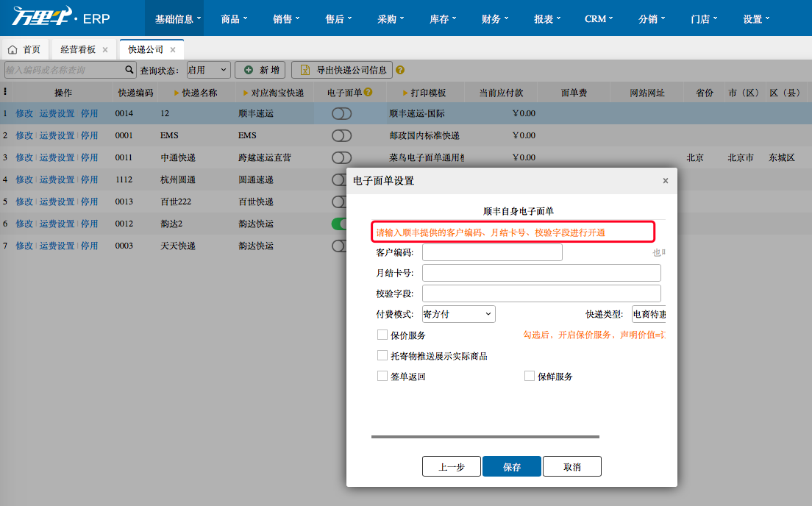Expand the 库存 menu

443,19
